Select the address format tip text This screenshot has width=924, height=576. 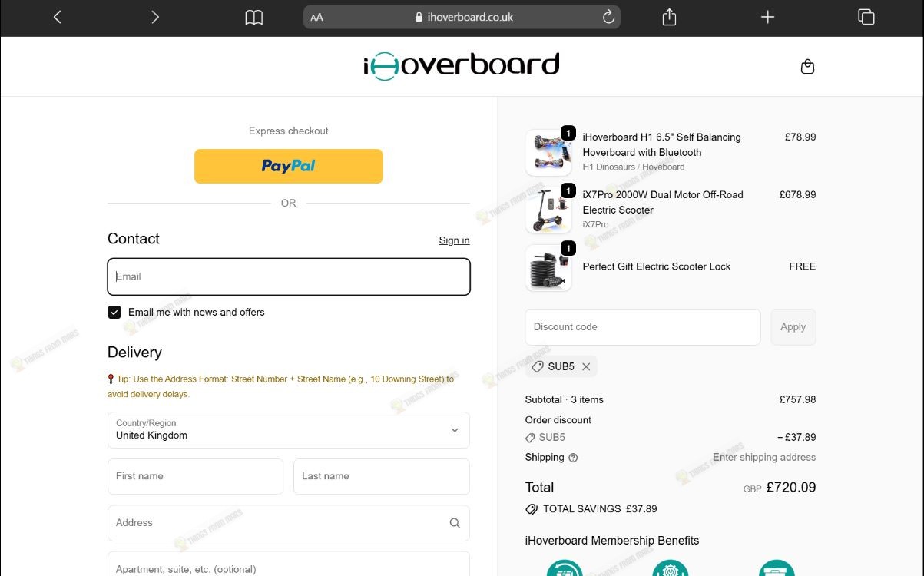[x=281, y=386]
